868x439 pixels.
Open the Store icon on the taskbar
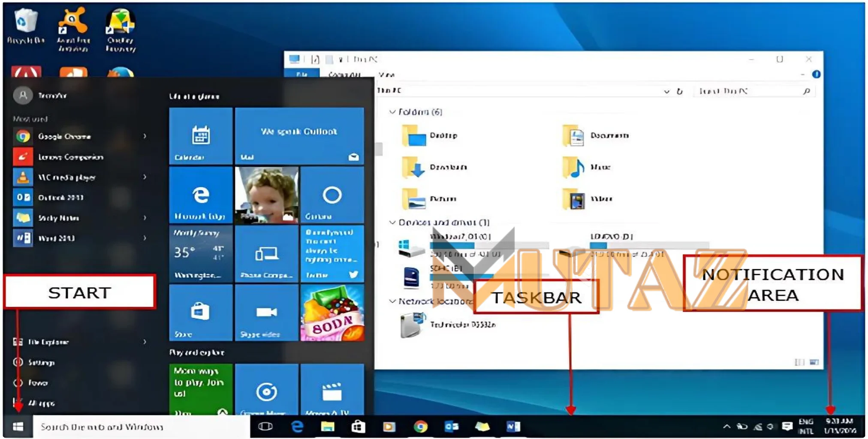pyautogui.click(x=358, y=427)
